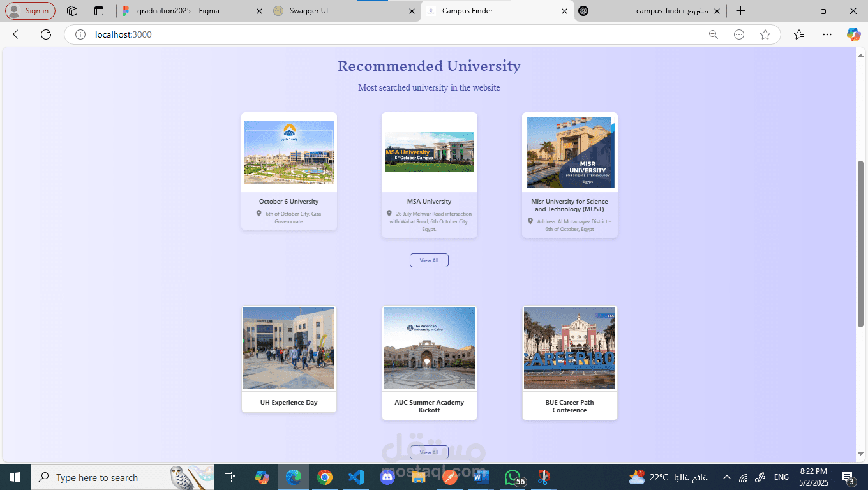Open the Copilot sidebar icon
This screenshot has height=490, width=868.
point(853,34)
